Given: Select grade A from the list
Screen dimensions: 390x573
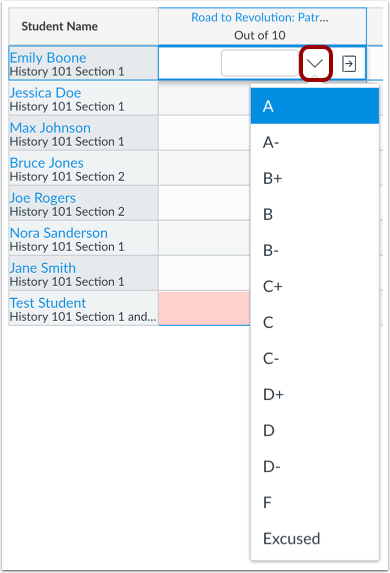Looking at the screenshot, I should [x=315, y=106].
